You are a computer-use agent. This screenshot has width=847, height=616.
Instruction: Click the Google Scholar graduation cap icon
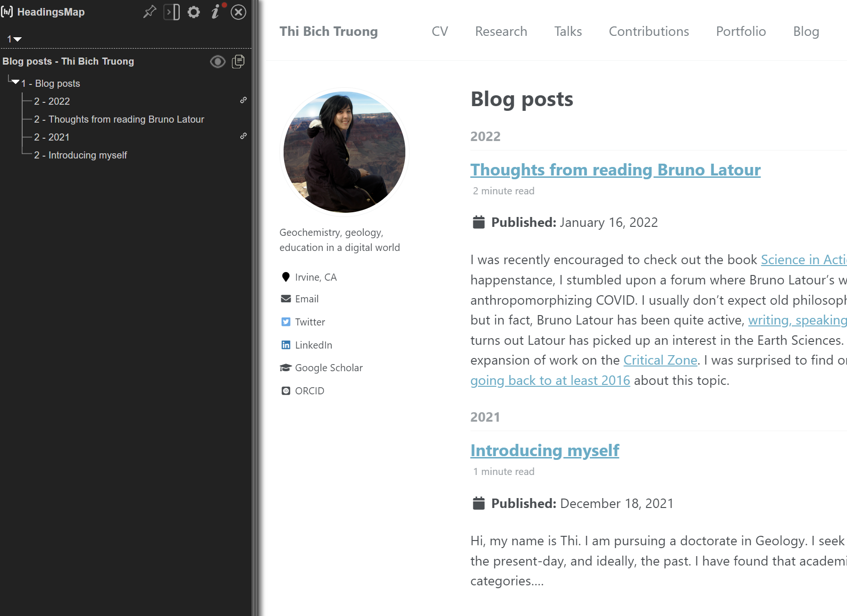(285, 367)
